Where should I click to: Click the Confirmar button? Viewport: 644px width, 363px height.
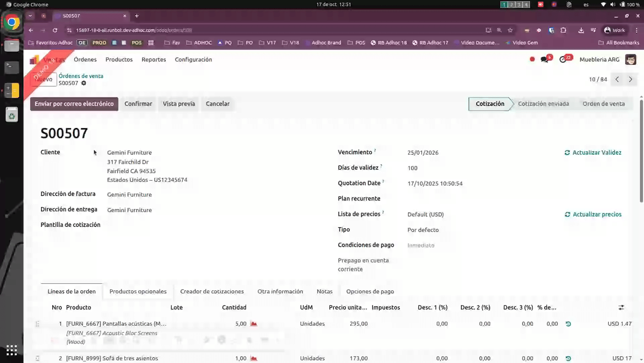point(138,104)
